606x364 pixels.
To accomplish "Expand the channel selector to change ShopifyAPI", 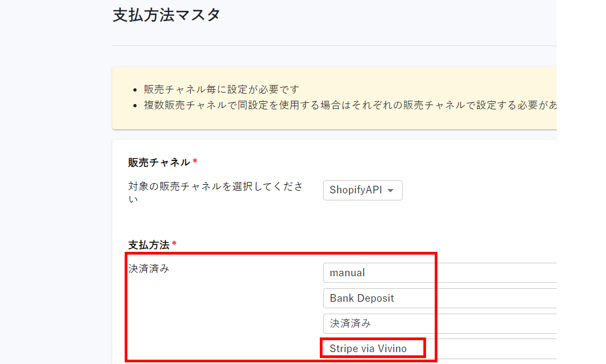I will click(362, 190).
